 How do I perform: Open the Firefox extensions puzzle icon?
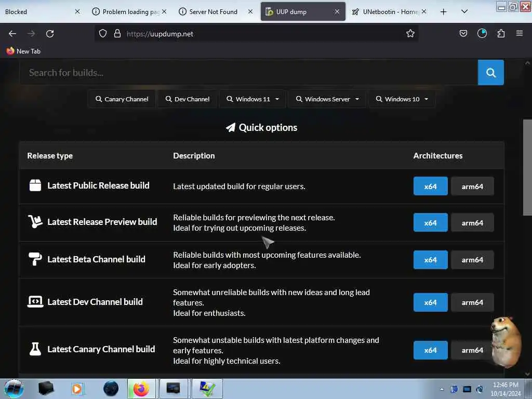click(501, 34)
